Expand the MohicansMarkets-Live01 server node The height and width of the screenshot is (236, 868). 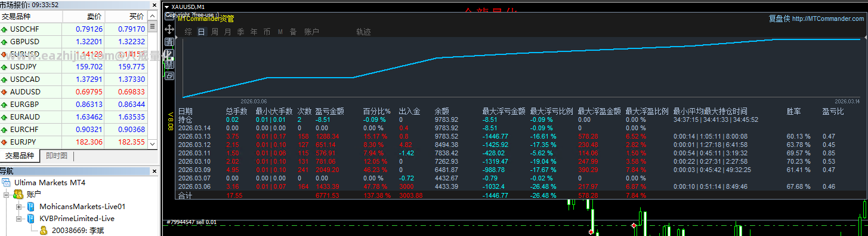19,207
